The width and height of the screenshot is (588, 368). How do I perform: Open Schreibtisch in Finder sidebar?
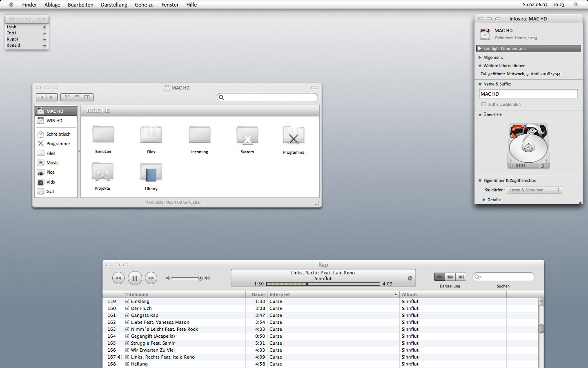click(56, 134)
